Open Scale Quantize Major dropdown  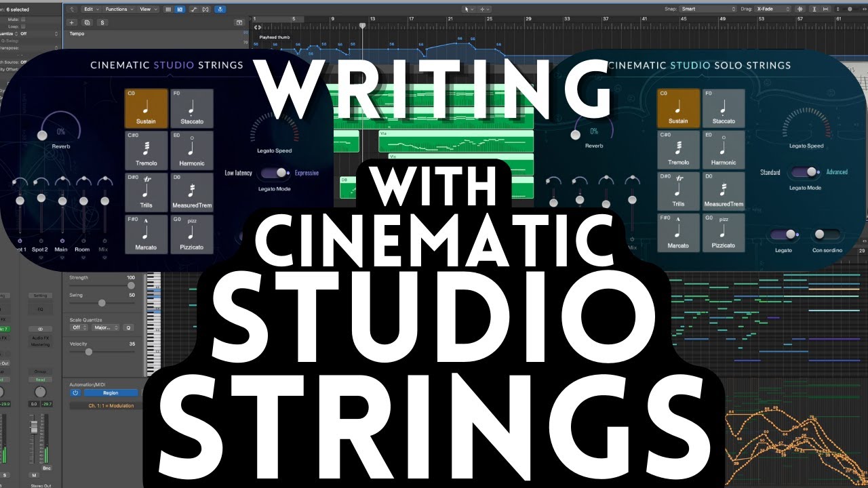click(104, 327)
